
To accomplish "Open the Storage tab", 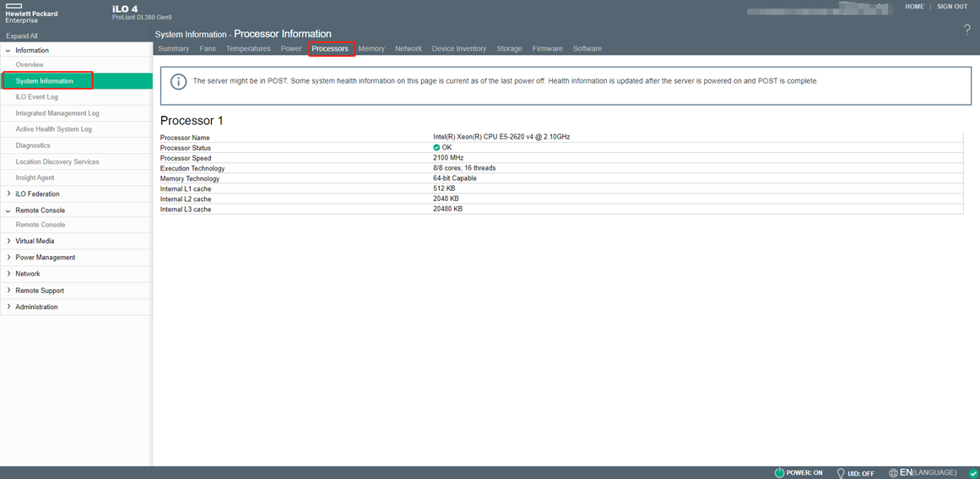I will 509,49.
